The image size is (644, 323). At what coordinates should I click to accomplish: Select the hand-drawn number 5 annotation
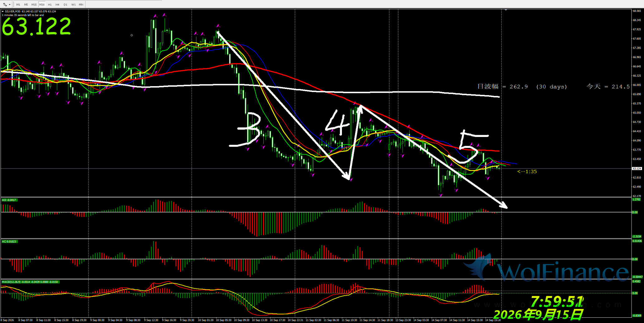[x=469, y=147]
